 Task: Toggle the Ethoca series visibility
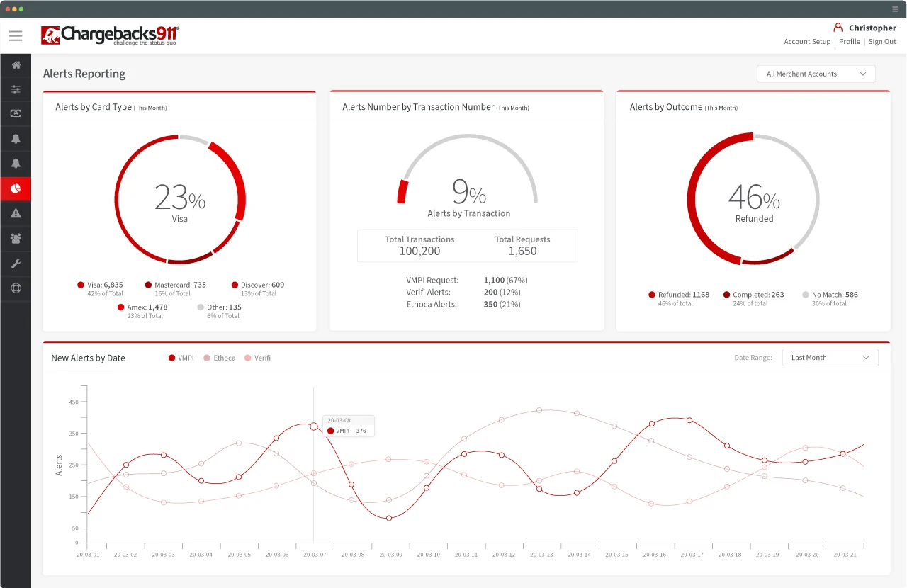pyautogui.click(x=218, y=358)
